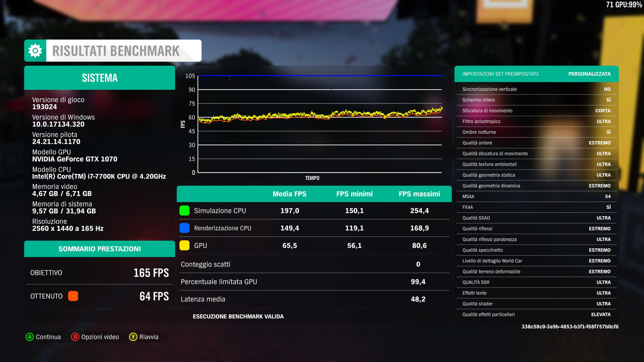Select the green Simulazione CPU legend square
Screen dimensions: 644x362
coord(184,211)
